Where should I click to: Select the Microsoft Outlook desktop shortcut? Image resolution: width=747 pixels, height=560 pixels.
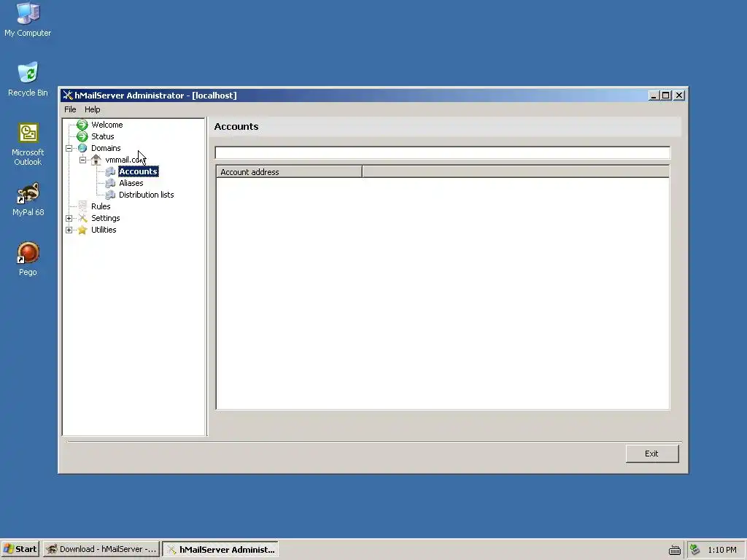click(28, 144)
